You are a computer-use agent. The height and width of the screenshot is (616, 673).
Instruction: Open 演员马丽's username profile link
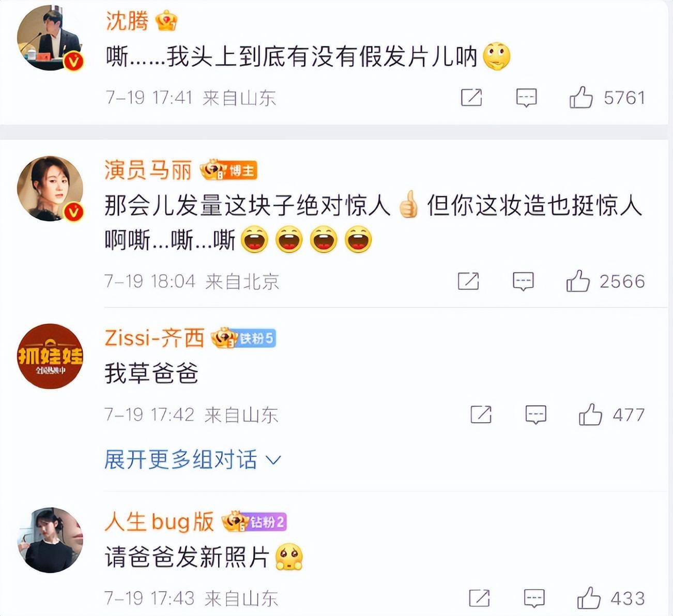(148, 170)
